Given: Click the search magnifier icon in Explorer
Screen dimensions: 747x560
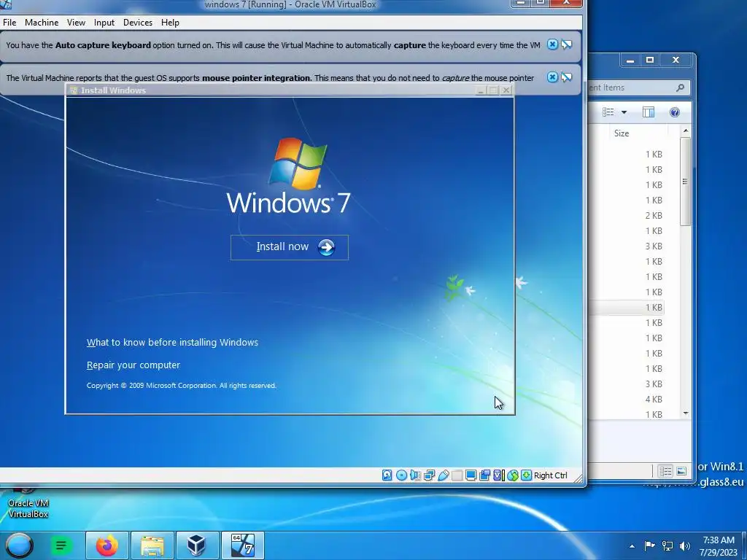Looking at the screenshot, I should coord(681,87).
